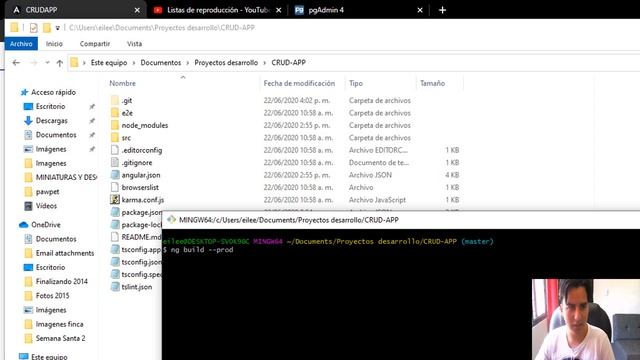Open pinned Escritorio under Acceso rápido

click(50, 107)
